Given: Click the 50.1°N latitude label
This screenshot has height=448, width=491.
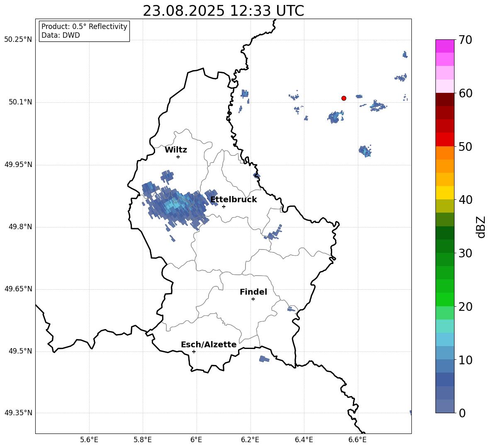Looking at the screenshot, I should 20,102.
